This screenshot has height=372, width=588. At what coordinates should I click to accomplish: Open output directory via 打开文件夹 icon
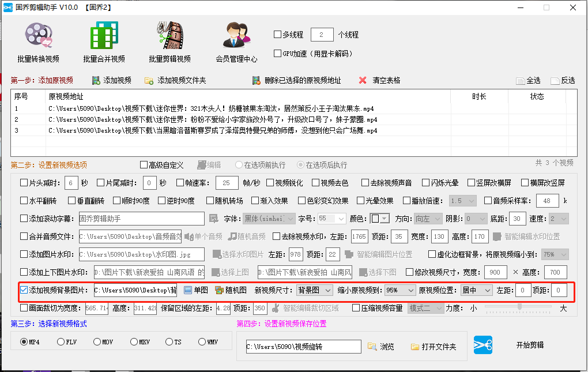point(416,346)
